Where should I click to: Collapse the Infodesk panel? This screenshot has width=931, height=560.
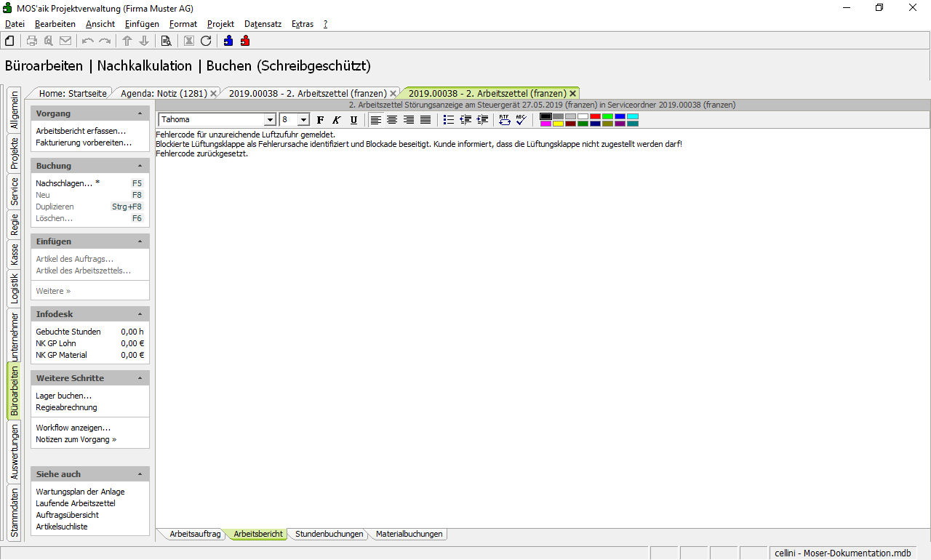tap(140, 314)
